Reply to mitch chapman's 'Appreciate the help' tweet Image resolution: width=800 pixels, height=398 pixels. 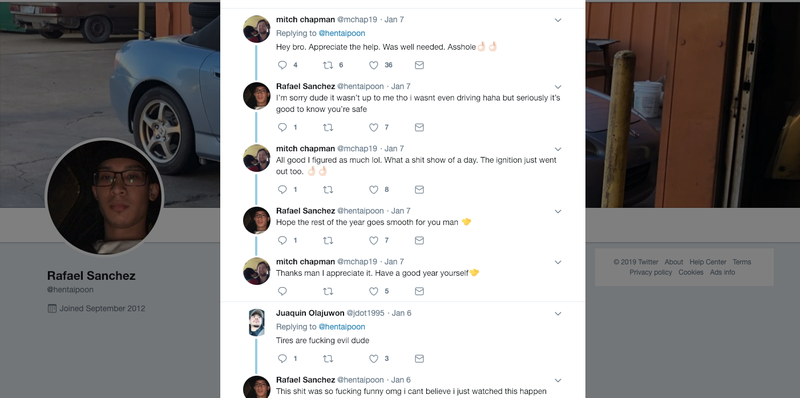(282, 65)
